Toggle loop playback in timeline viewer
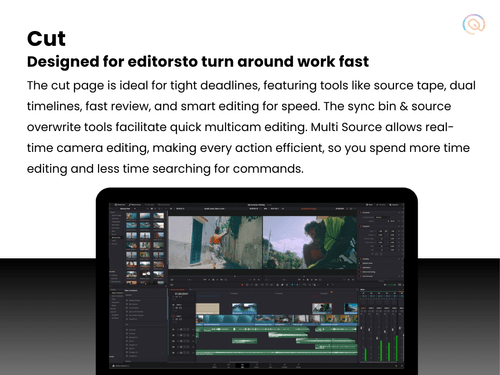The image size is (500, 375). tap(321, 279)
